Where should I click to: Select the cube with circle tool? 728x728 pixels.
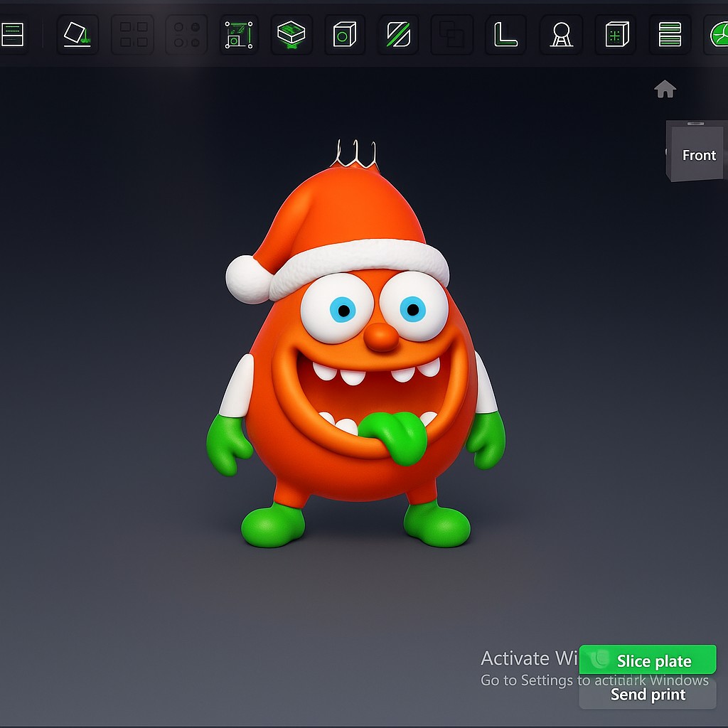[x=345, y=33]
